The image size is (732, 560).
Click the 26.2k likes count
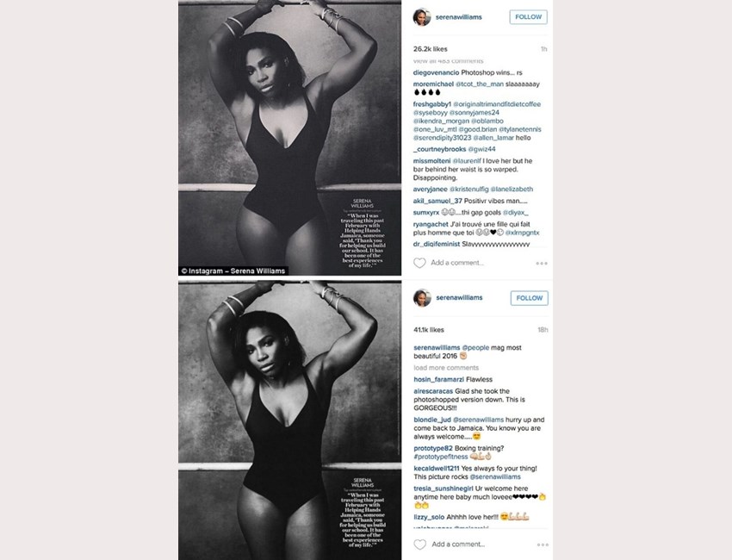(430, 49)
